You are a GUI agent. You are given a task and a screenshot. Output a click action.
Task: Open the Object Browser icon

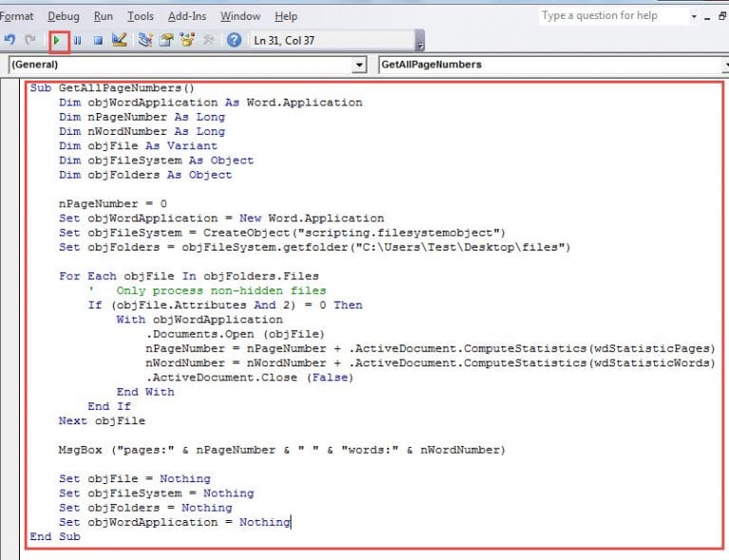tap(187, 41)
